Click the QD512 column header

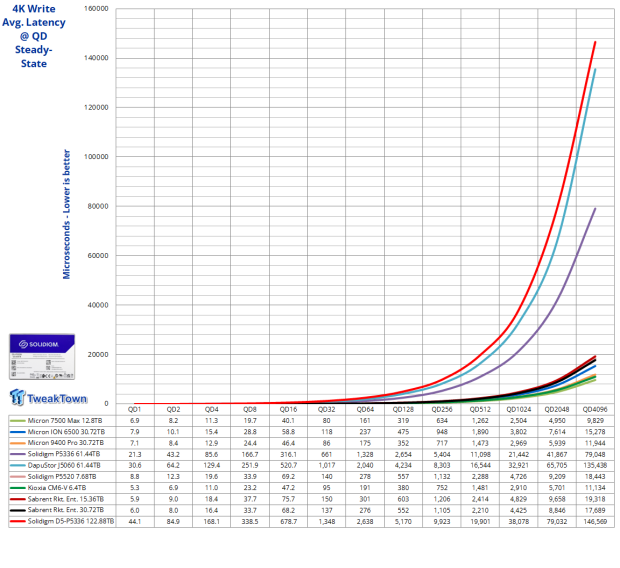pos(480,409)
